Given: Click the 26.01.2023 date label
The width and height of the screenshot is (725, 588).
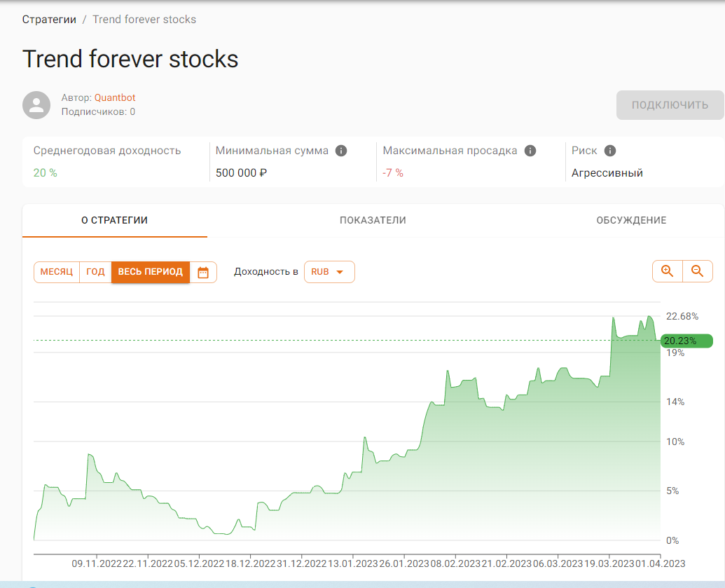Looking at the screenshot, I should click(x=404, y=564).
